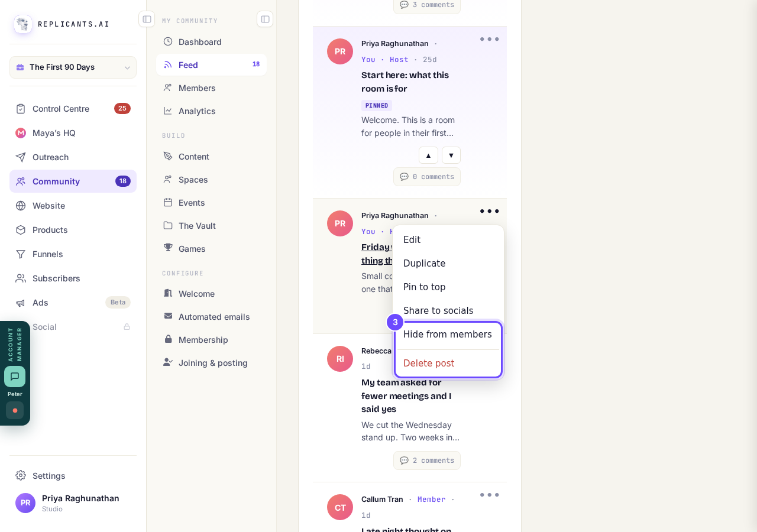
Task: Click the Automated emails envelope icon
Action: [168, 316]
